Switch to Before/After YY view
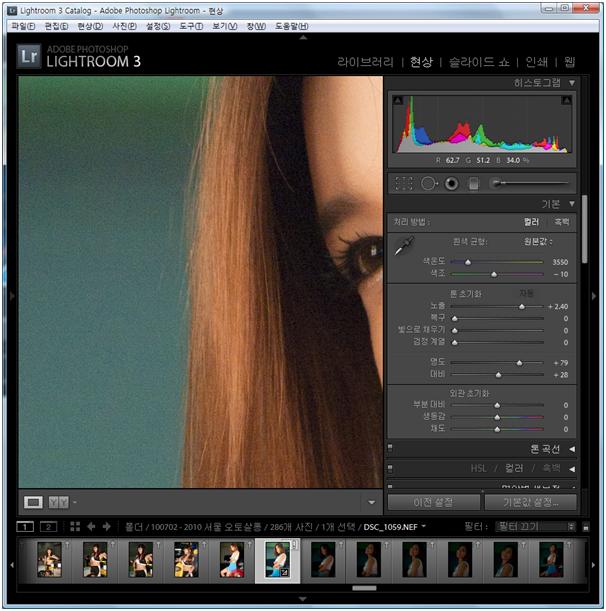 [59, 502]
